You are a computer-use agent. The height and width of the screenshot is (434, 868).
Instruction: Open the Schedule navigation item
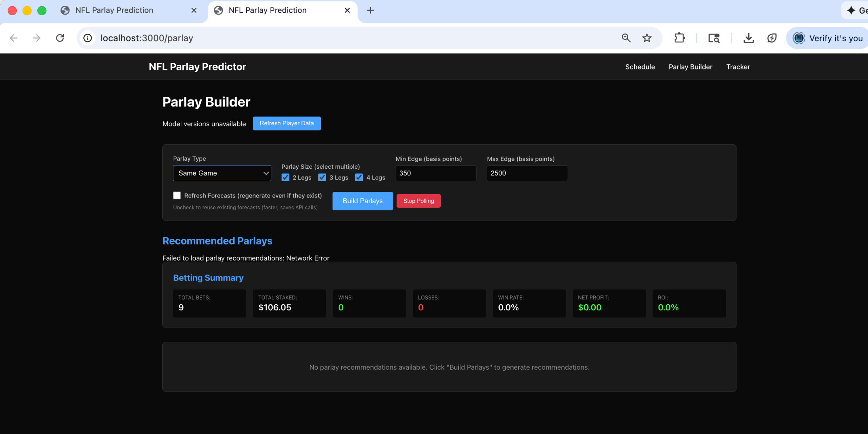point(640,67)
